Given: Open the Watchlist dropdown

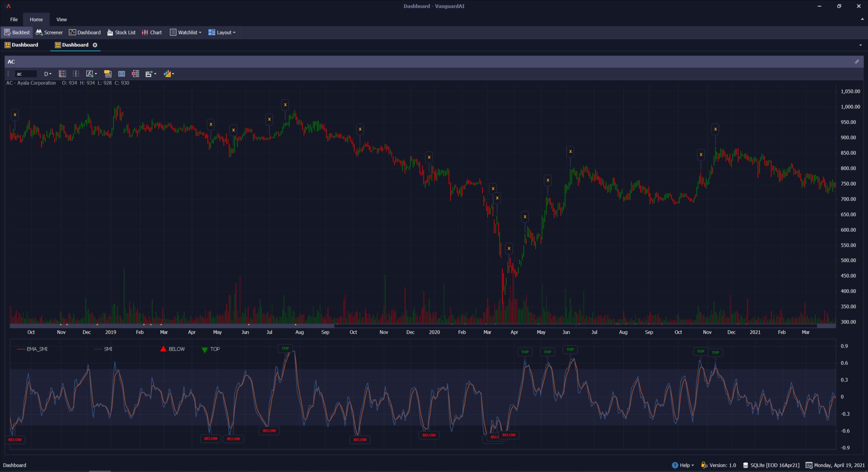Looking at the screenshot, I should pos(185,32).
